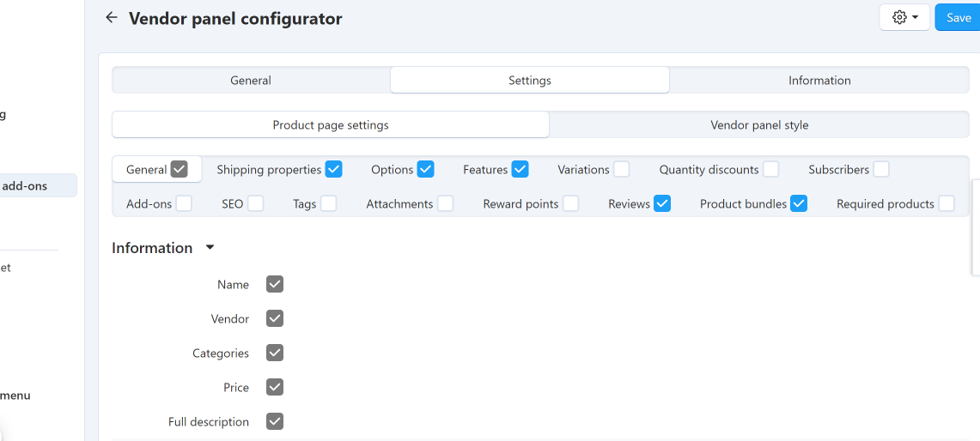Viewport: 980px width, 441px height.
Task: Uncheck Shipping properties checkbox
Action: (x=334, y=169)
